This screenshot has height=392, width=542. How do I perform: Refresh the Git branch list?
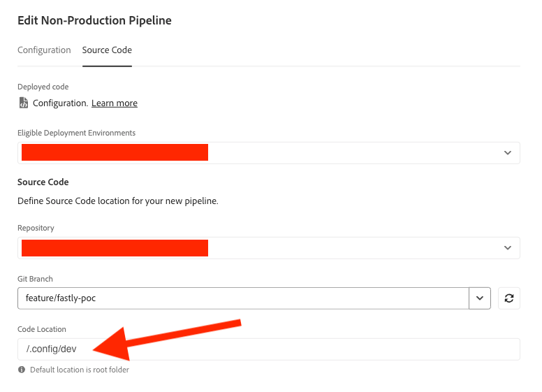509,298
